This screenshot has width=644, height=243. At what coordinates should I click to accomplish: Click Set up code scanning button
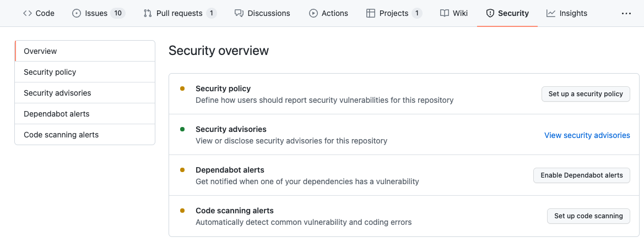coord(588,216)
